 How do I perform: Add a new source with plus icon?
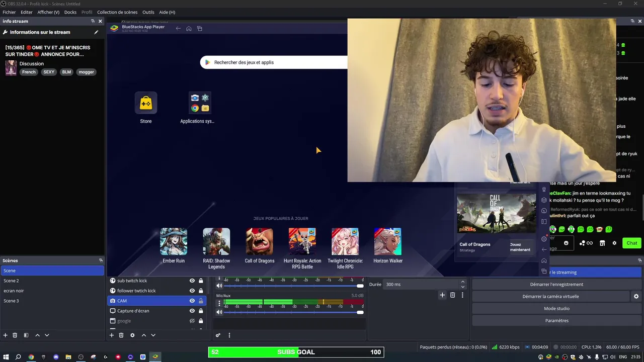point(112,335)
